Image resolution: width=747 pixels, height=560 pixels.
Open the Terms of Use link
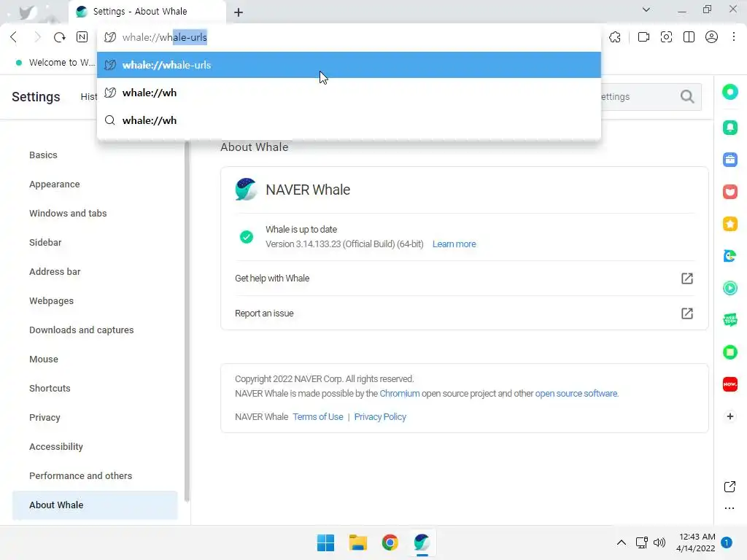click(x=318, y=416)
